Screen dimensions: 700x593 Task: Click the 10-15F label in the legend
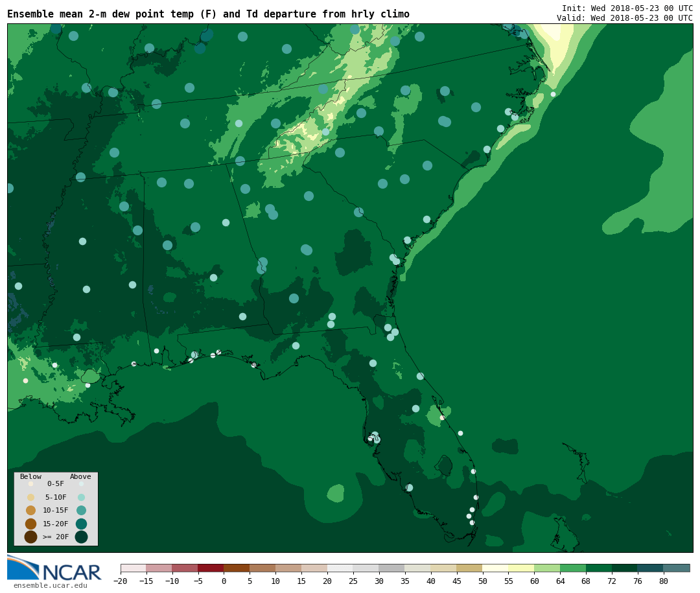[x=56, y=511]
